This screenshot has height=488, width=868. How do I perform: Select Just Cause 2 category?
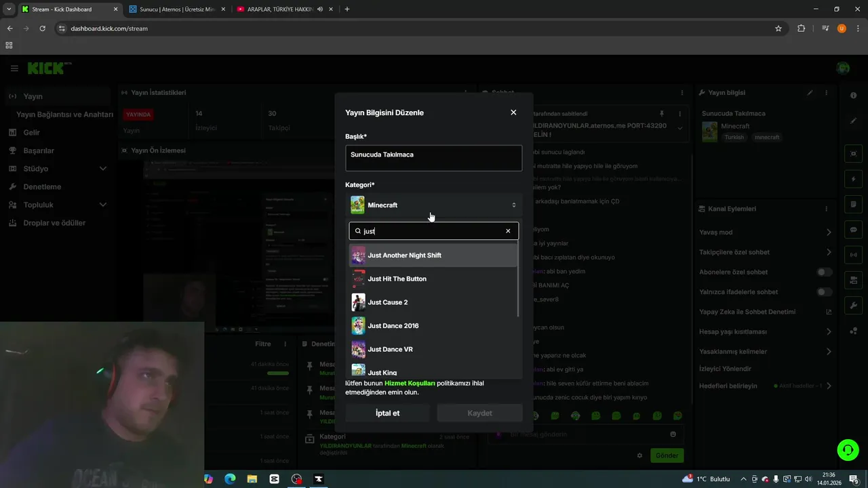click(x=433, y=302)
